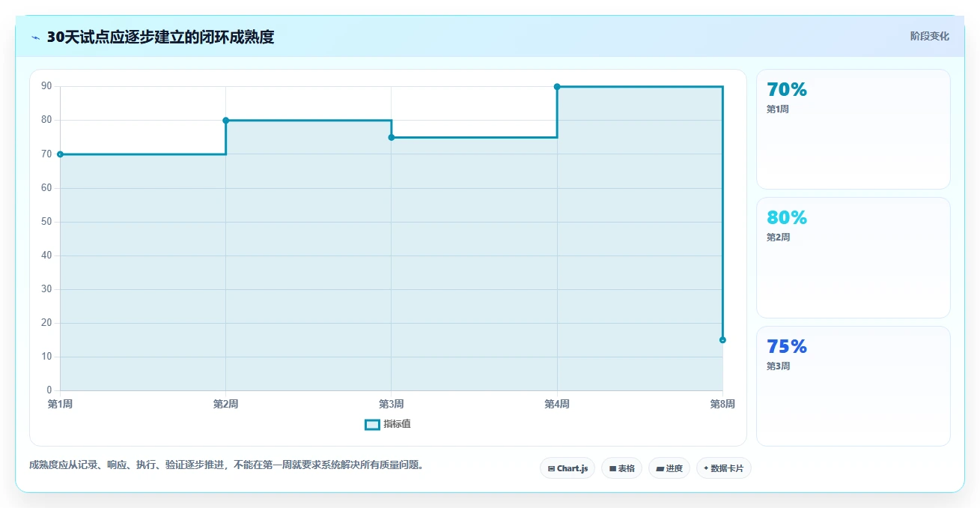Click the 第2周 x-axis label
The height and width of the screenshot is (508, 980).
[x=225, y=405]
